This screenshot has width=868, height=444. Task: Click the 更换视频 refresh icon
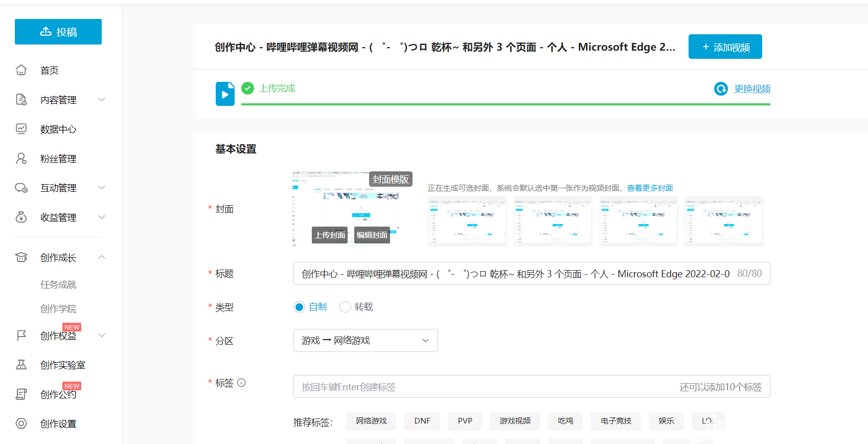point(721,89)
